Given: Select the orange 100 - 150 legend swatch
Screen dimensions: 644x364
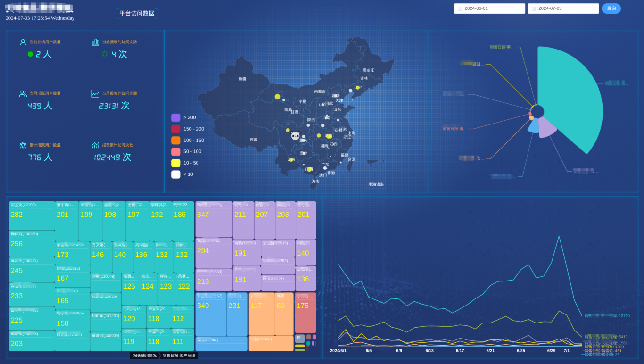Looking at the screenshot, I should pyautogui.click(x=176, y=140).
